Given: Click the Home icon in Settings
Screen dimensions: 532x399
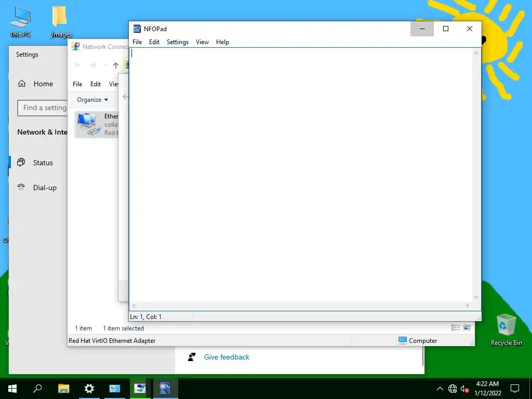Looking at the screenshot, I should pyautogui.click(x=22, y=84).
